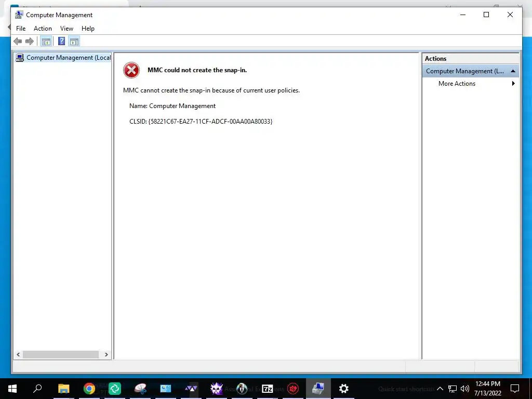Open 7-Zip from the taskbar
The width and height of the screenshot is (532, 399).
tap(268, 389)
